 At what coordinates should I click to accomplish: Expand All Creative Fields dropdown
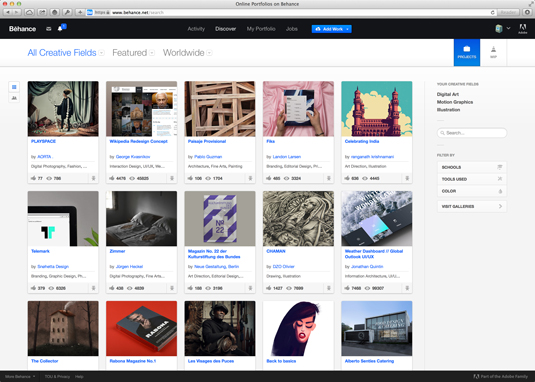tap(66, 53)
